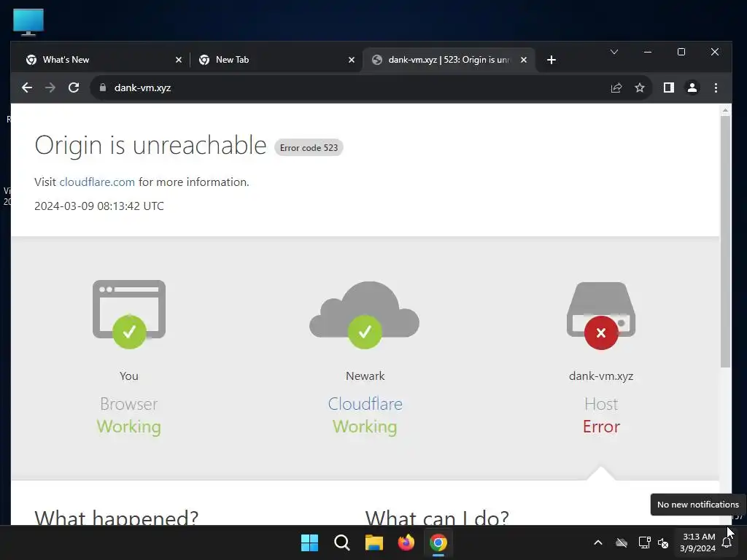Click the Working status under Browser

click(129, 427)
